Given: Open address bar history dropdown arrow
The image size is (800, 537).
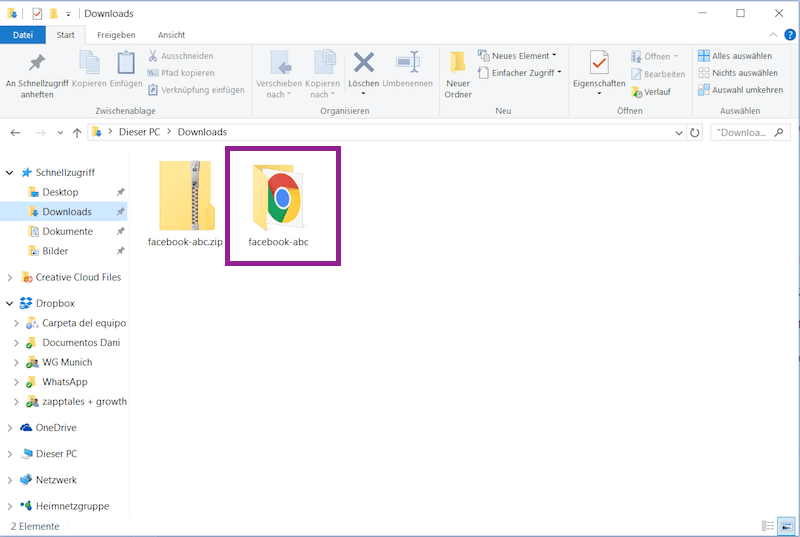Looking at the screenshot, I should coord(679,133).
